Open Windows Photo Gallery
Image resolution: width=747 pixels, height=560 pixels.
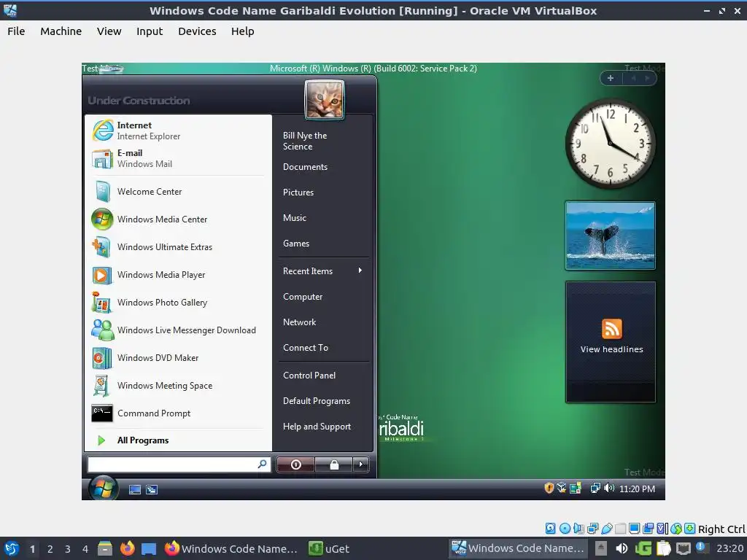coord(177,303)
